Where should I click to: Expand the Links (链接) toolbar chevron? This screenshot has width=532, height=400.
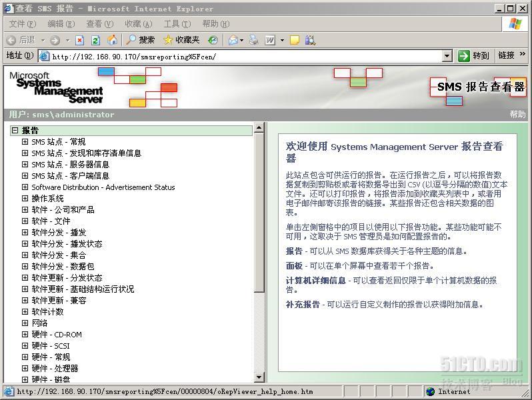[523, 53]
